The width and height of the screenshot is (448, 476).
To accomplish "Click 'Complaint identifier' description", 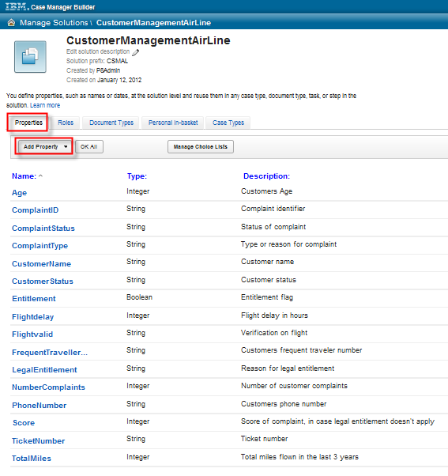I will click(273, 209).
